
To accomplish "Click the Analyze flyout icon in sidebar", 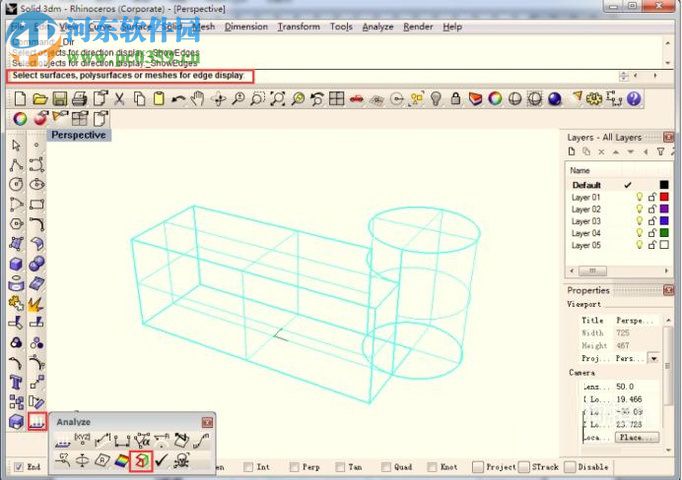I will pos(37,422).
